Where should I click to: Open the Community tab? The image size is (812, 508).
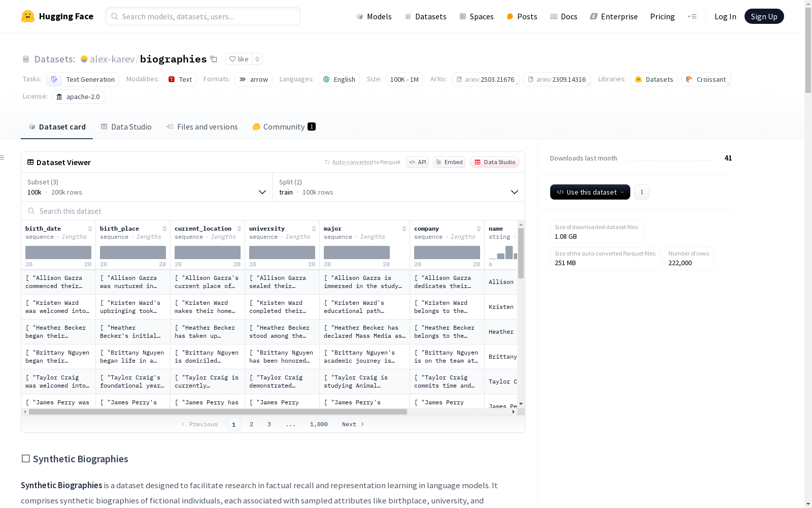pos(284,127)
